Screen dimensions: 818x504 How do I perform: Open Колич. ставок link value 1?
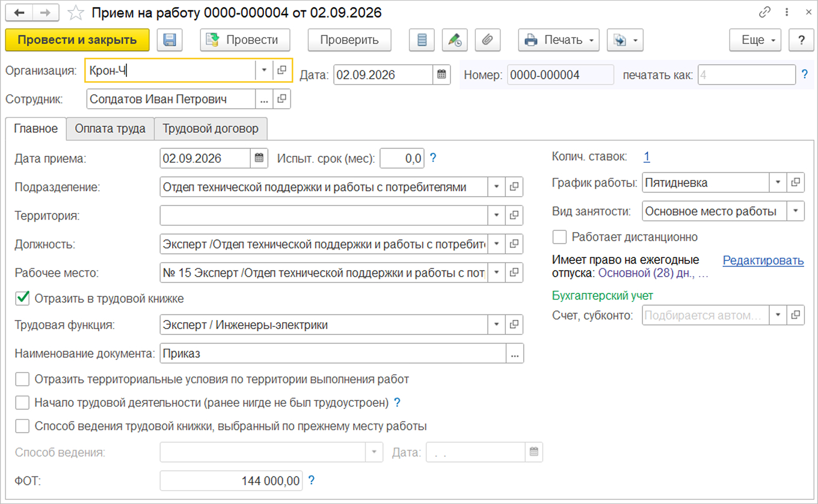(647, 157)
